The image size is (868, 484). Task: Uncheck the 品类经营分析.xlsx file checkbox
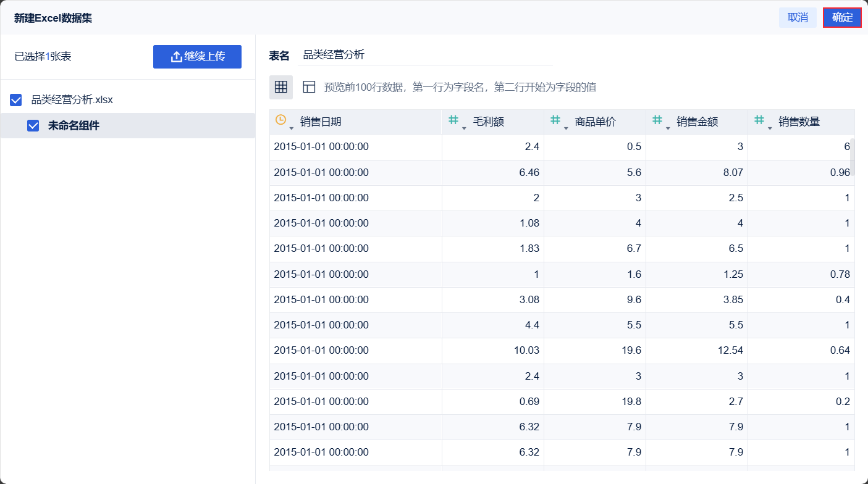coord(16,100)
